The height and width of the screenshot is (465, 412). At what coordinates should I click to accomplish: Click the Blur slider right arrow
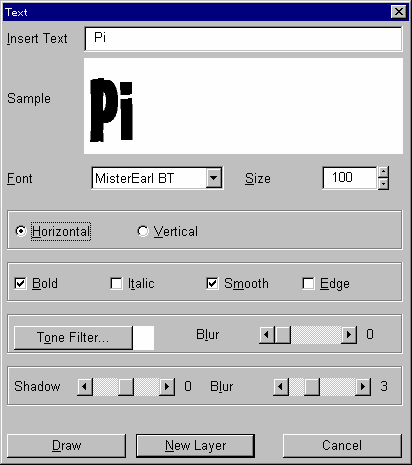(349, 334)
